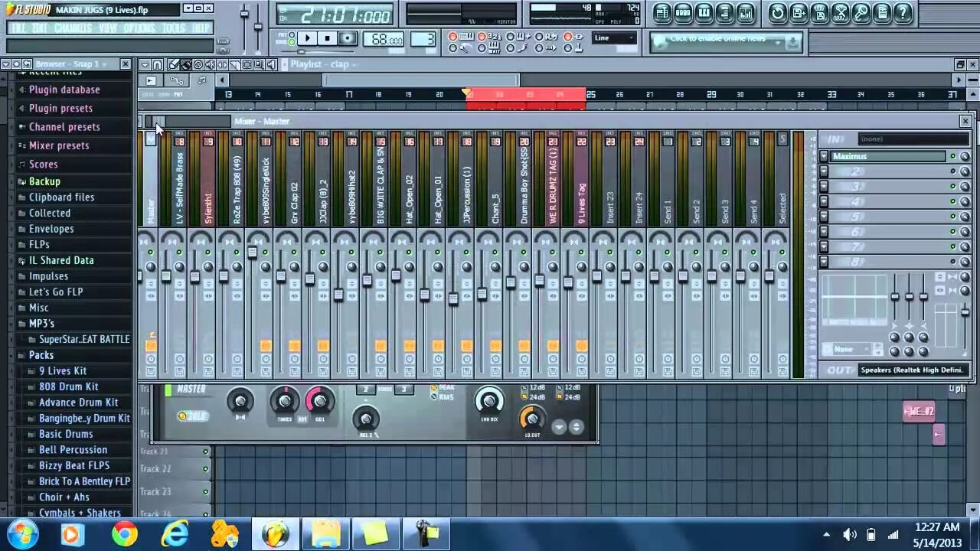
Task: Click the Render to audio file icon
Action: coord(819,12)
